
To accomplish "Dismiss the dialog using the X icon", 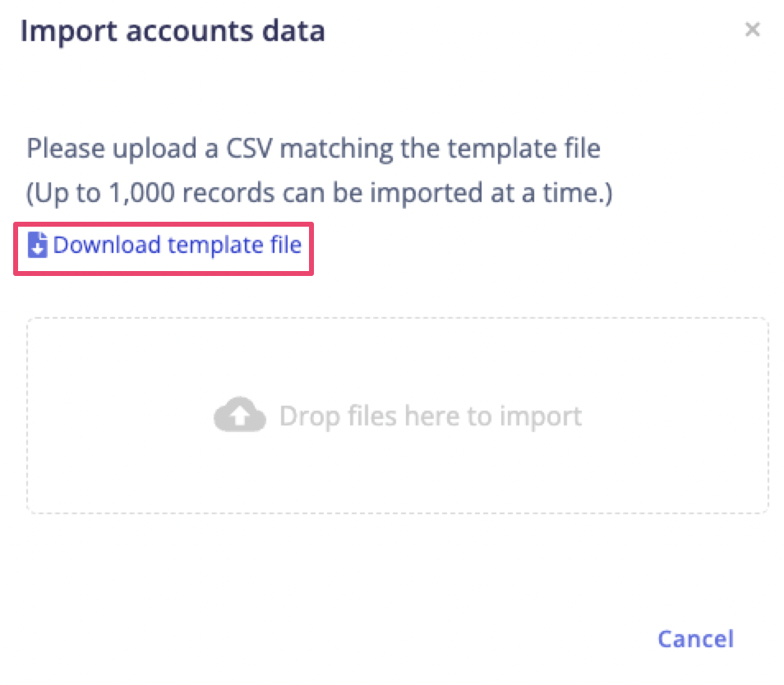I will point(751,30).
